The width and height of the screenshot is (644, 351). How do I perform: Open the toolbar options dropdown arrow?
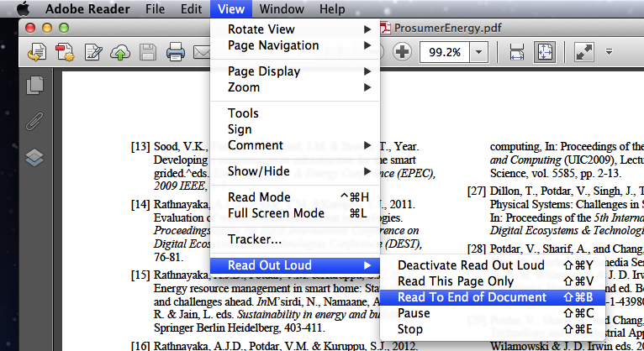pos(609,52)
